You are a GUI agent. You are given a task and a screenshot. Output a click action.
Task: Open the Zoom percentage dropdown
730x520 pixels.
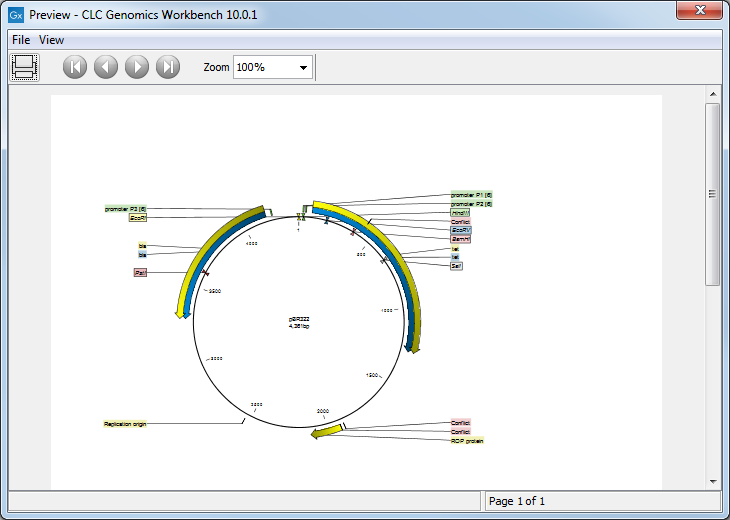(x=303, y=67)
